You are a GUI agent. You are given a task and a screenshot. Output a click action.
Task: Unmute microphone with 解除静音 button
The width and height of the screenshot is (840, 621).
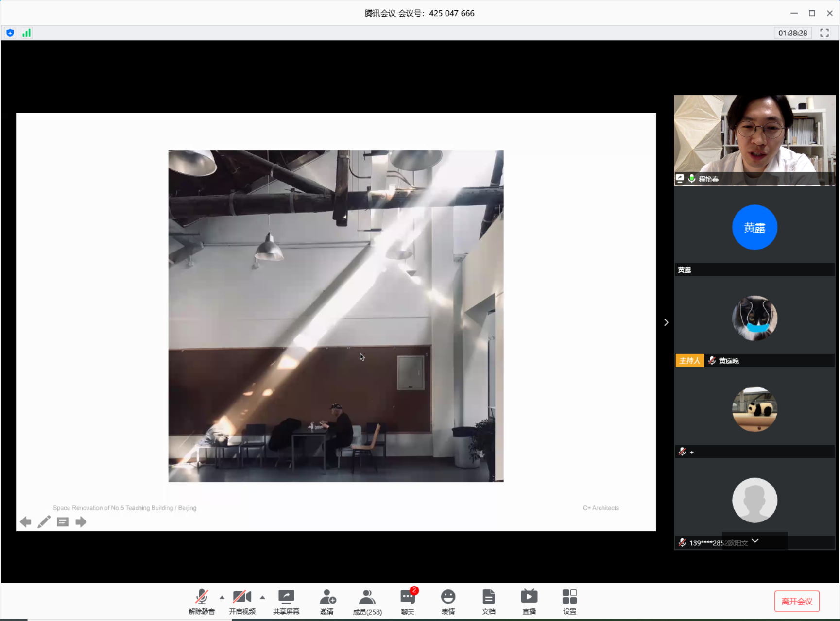[201, 601]
